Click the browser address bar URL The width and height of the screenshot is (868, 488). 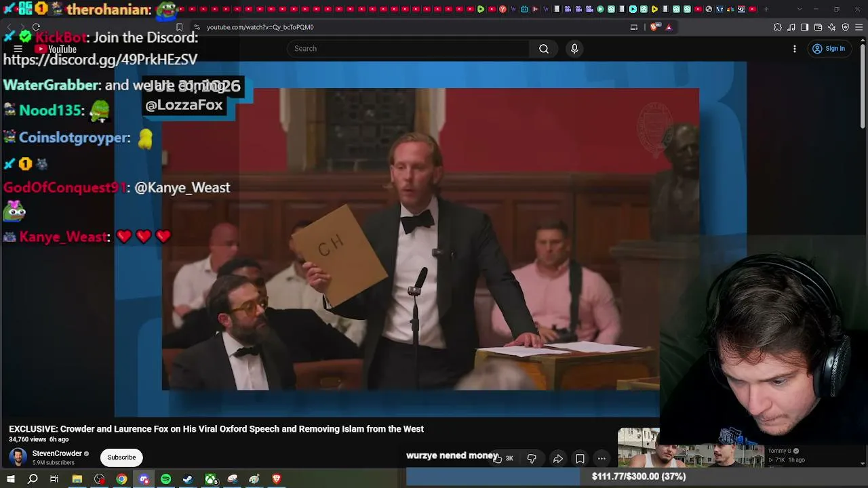(260, 27)
